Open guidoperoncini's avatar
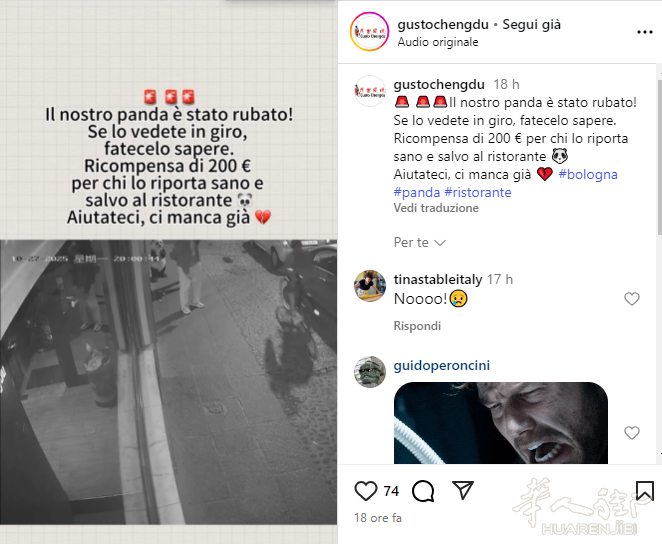This screenshot has width=662, height=544. 370,372
